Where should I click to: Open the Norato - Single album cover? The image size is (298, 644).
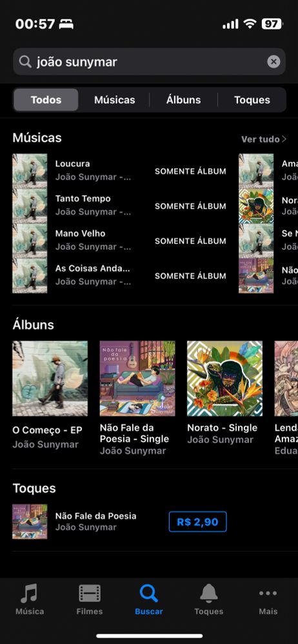pyautogui.click(x=224, y=378)
